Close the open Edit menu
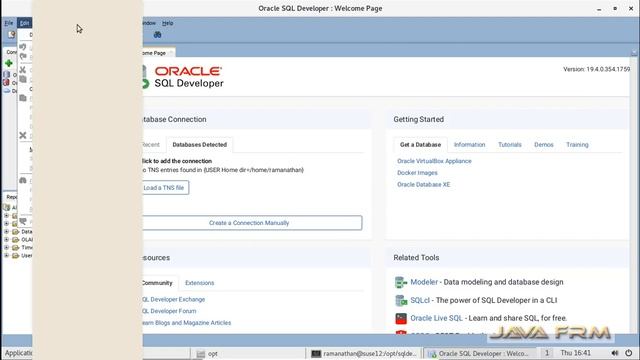640x360 pixels. [x=24, y=23]
